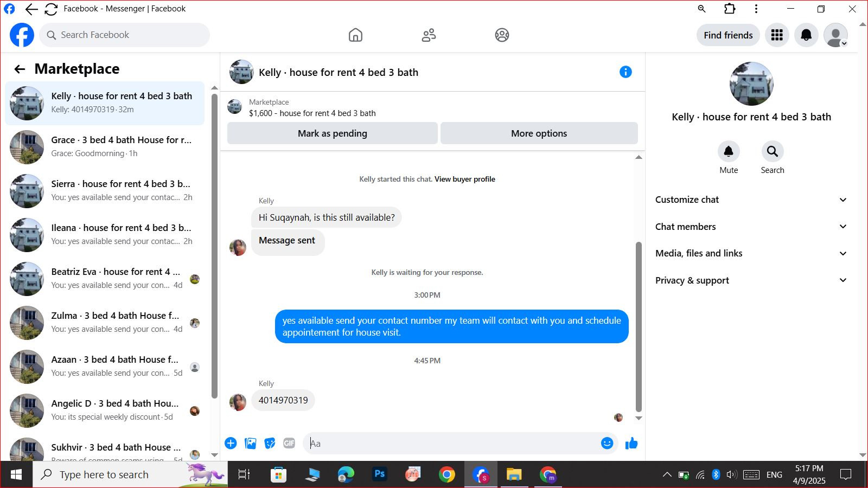Open Beatriz Eva's conversation
Image resolution: width=868 pixels, height=488 pixels.
click(x=105, y=279)
